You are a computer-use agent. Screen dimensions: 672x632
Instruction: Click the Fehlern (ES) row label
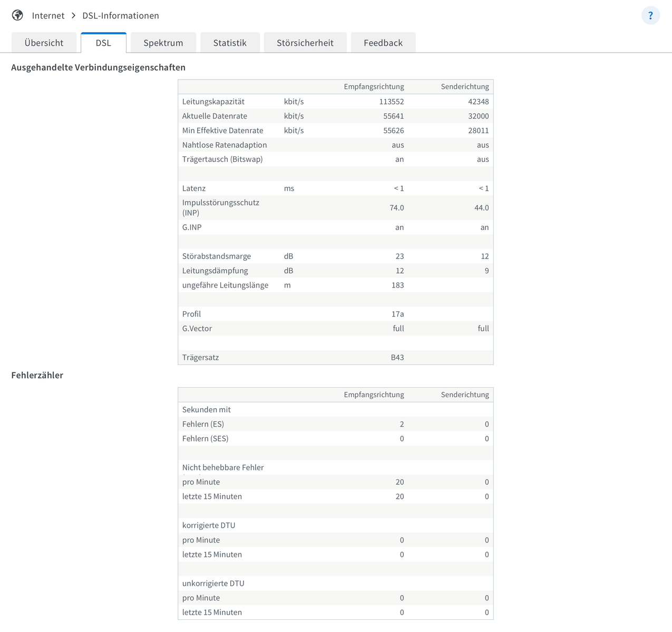click(x=203, y=424)
